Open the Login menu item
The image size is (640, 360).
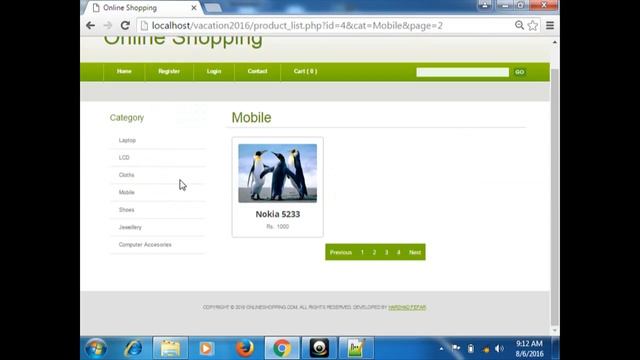[214, 71]
